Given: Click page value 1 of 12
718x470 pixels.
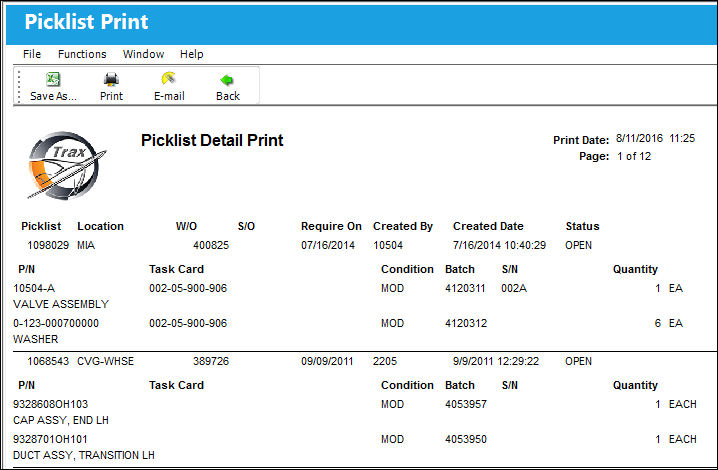Looking at the screenshot, I should point(634,156).
